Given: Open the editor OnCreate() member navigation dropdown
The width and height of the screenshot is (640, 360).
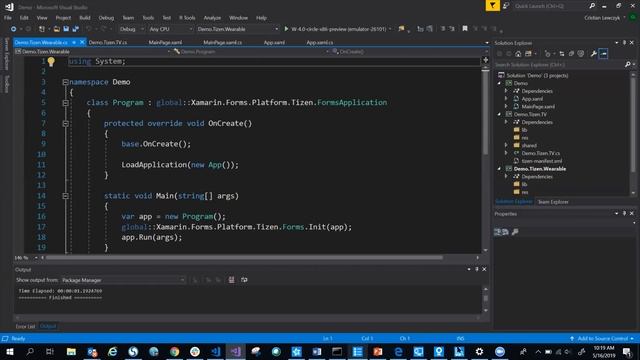Looking at the screenshot, I should pos(409,51).
